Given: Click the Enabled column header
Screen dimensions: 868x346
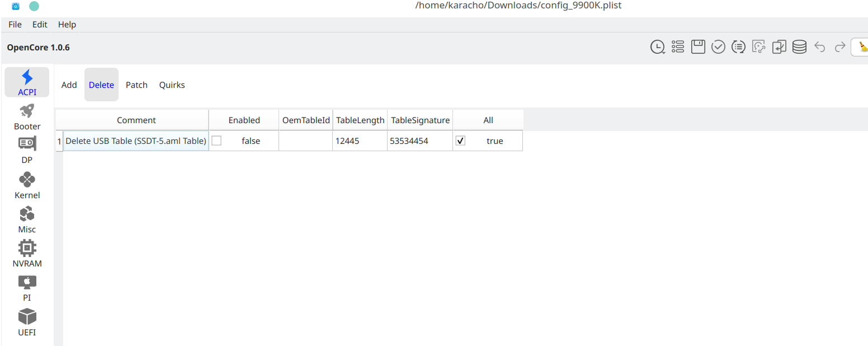Looking at the screenshot, I should 244,120.
